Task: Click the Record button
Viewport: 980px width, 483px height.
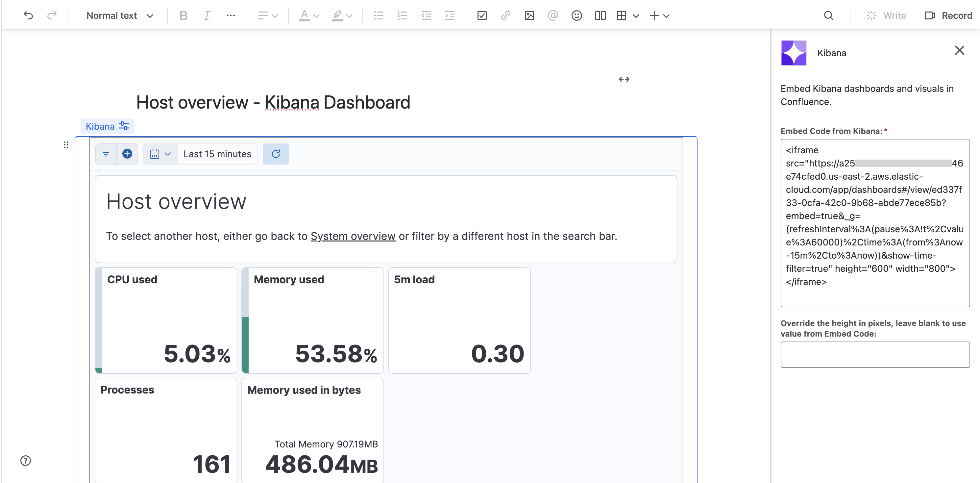Action: 948,15
